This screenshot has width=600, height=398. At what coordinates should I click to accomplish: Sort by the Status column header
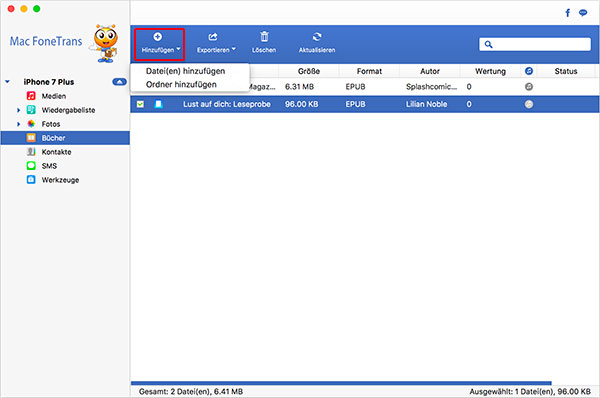[x=566, y=71]
